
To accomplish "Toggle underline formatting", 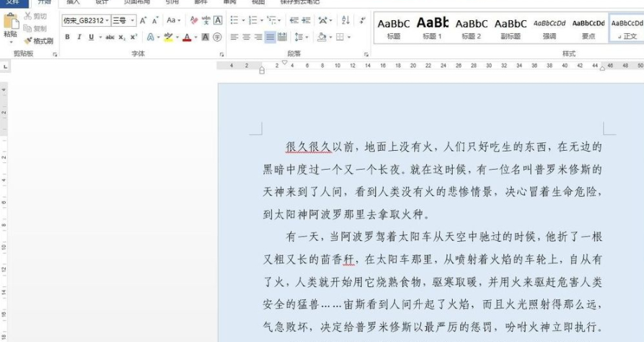I will coord(91,37).
